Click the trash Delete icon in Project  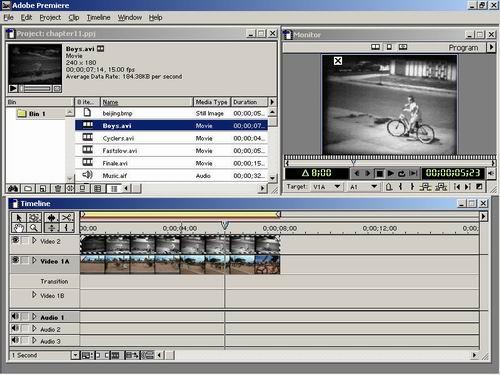pyautogui.click(x=58, y=189)
